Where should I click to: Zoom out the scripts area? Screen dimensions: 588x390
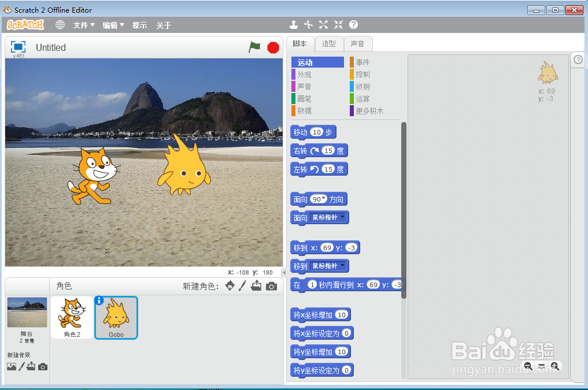point(528,366)
